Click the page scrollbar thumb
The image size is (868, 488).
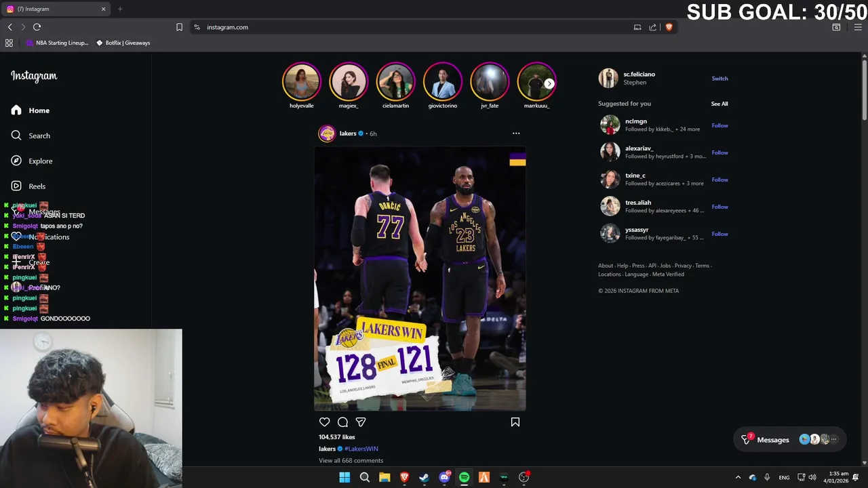(864, 91)
